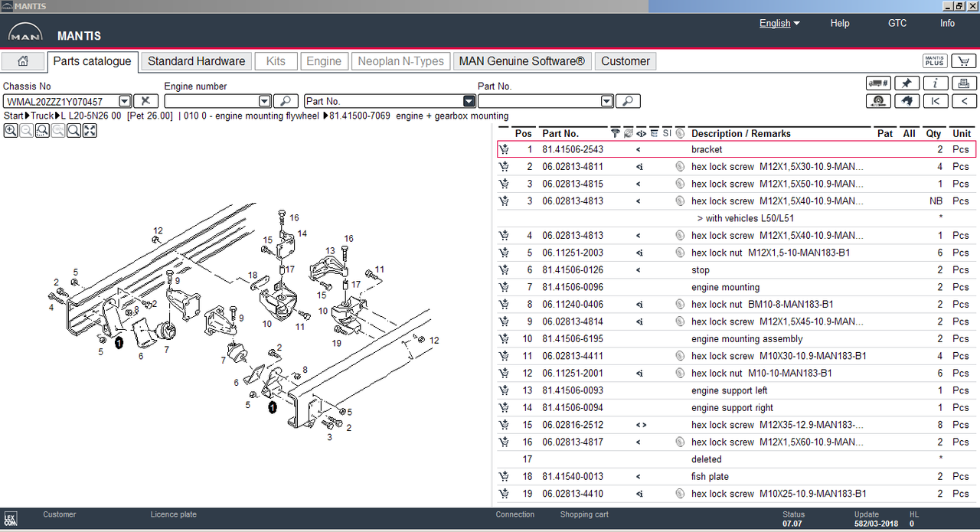Click Start in the breadcrumb

14,116
